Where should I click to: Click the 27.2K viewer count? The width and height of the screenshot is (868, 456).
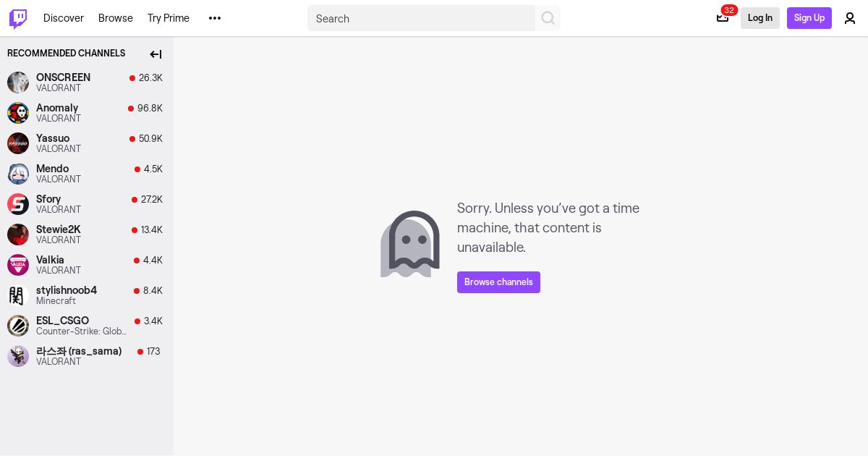coord(152,200)
